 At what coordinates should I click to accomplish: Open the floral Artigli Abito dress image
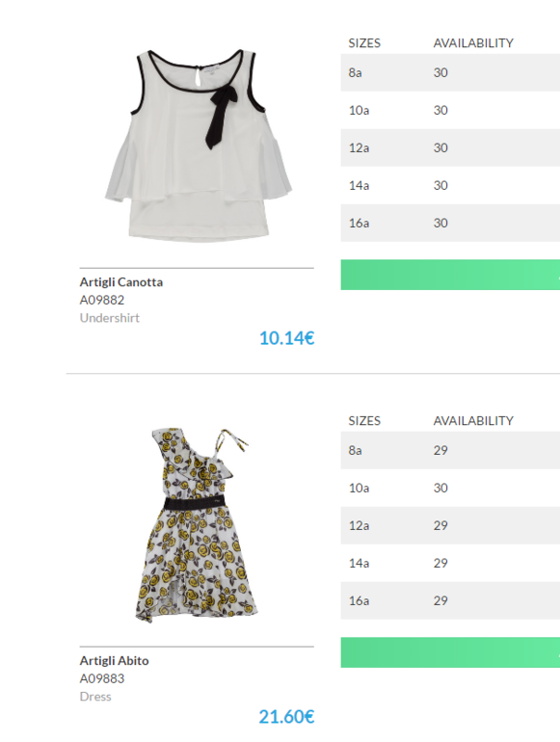tap(197, 525)
